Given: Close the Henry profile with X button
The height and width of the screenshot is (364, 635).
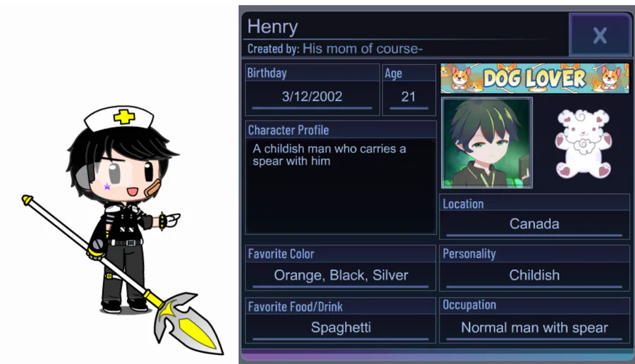Looking at the screenshot, I should (599, 35).
